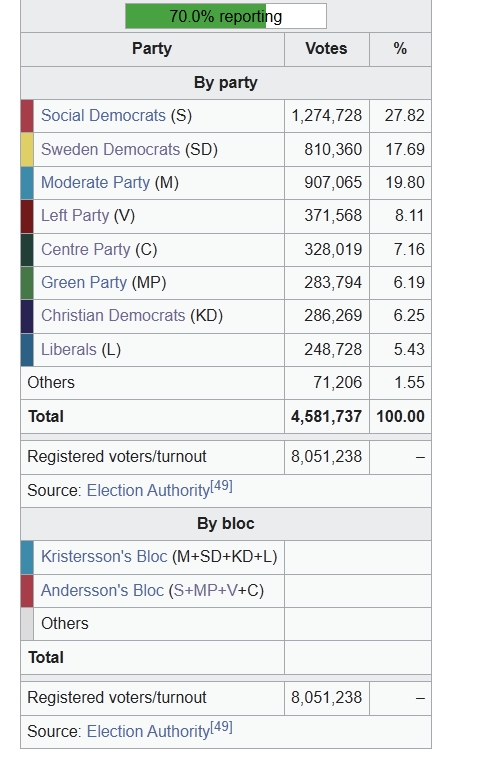Image resolution: width=483 pixels, height=777 pixels.
Task: Open first Election Authority source link
Action: pos(148,491)
